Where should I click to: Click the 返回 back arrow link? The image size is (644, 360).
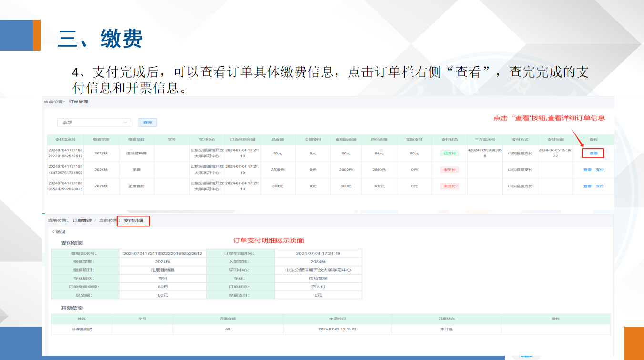click(59, 232)
